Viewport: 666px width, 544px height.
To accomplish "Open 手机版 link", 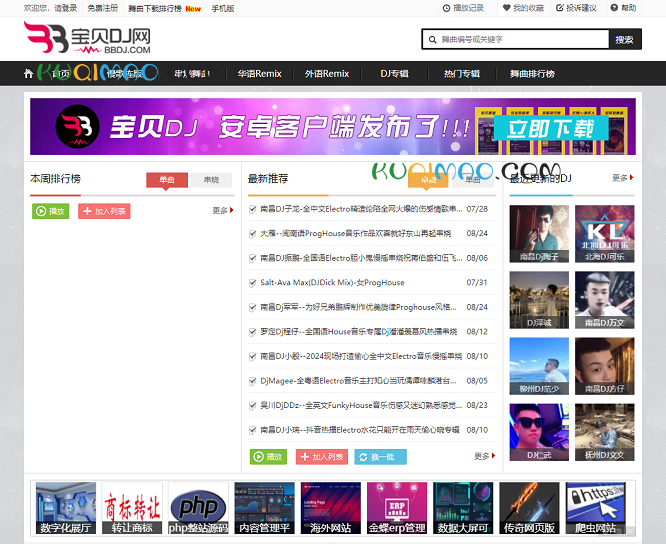I will (x=223, y=8).
